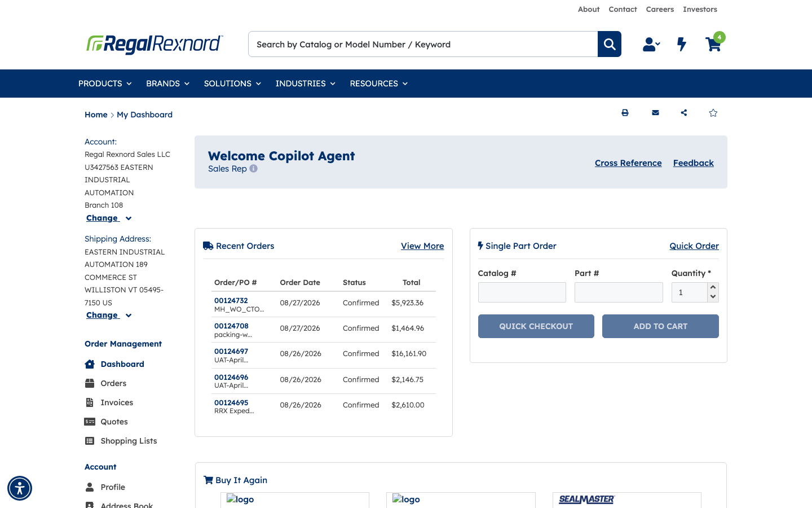This screenshot has width=812, height=508.
Task: Open the Contact page link
Action: [623, 9]
